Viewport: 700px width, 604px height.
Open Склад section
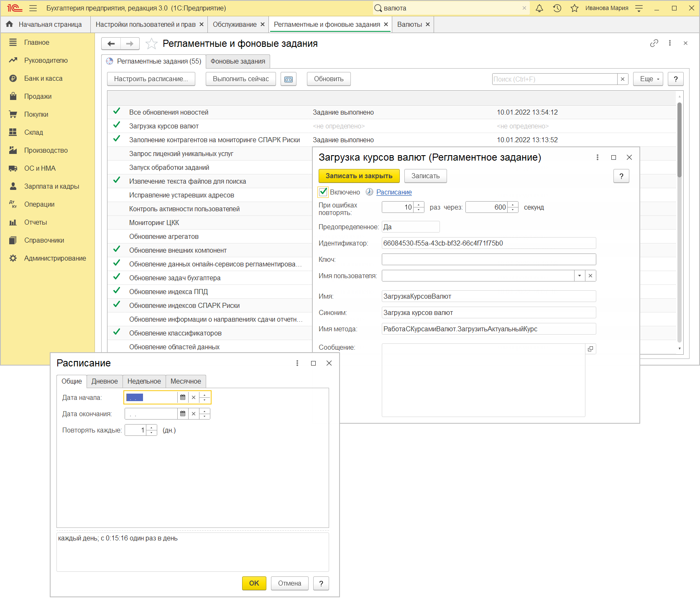click(x=26, y=132)
